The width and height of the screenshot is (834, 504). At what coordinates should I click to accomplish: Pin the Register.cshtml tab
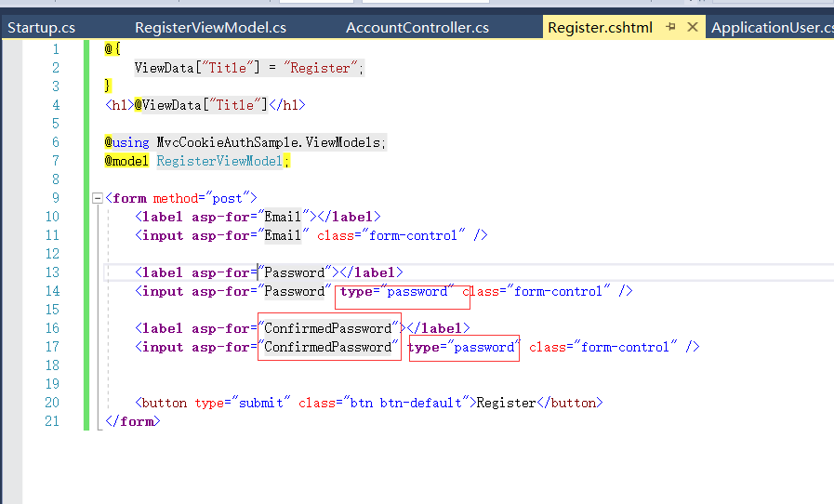pyautogui.click(x=670, y=27)
